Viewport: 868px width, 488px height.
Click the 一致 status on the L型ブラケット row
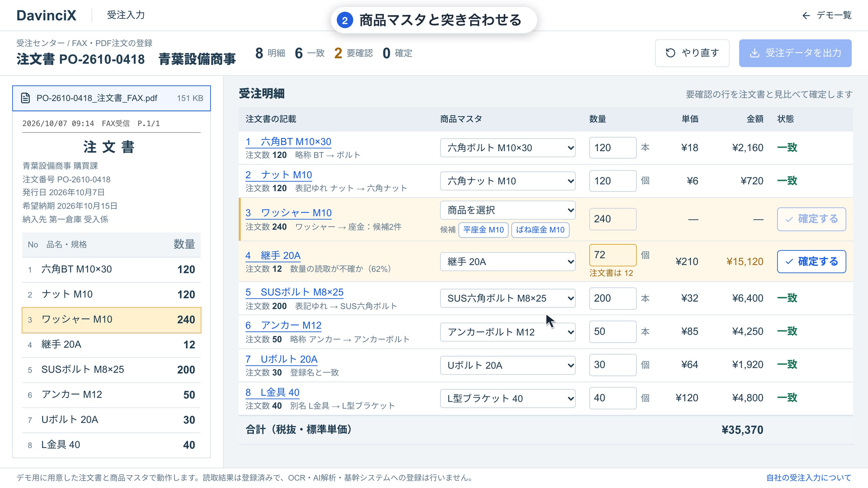point(787,398)
